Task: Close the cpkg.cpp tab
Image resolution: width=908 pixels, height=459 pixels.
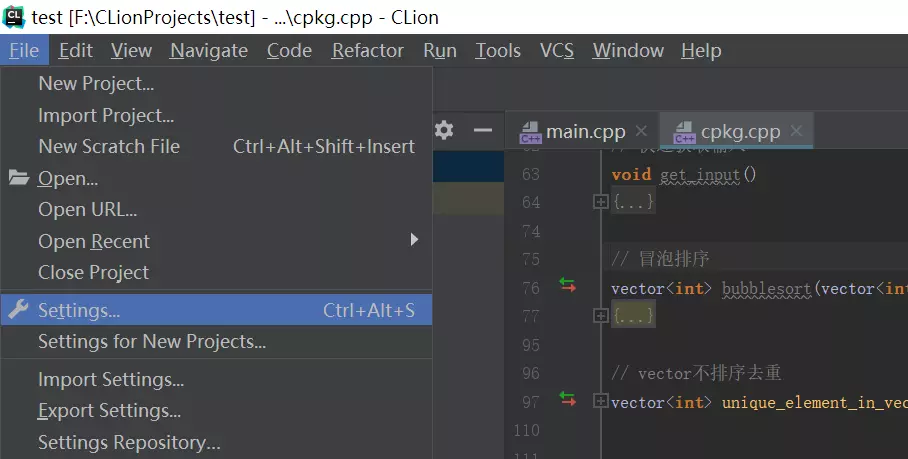Action: [796, 131]
